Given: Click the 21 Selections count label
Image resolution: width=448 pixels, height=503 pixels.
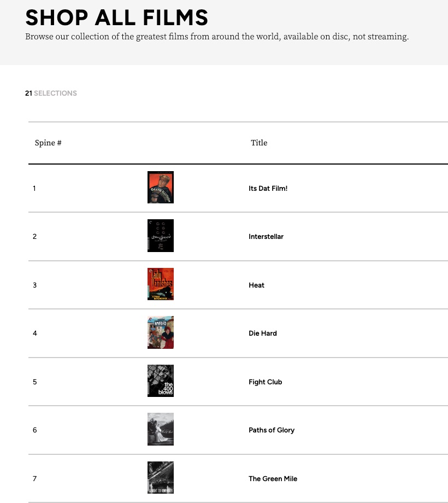Looking at the screenshot, I should [x=51, y=93].
